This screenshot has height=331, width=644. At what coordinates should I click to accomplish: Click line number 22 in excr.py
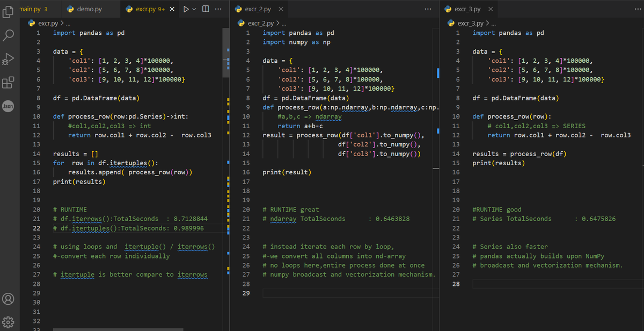(x=37, y=228)
